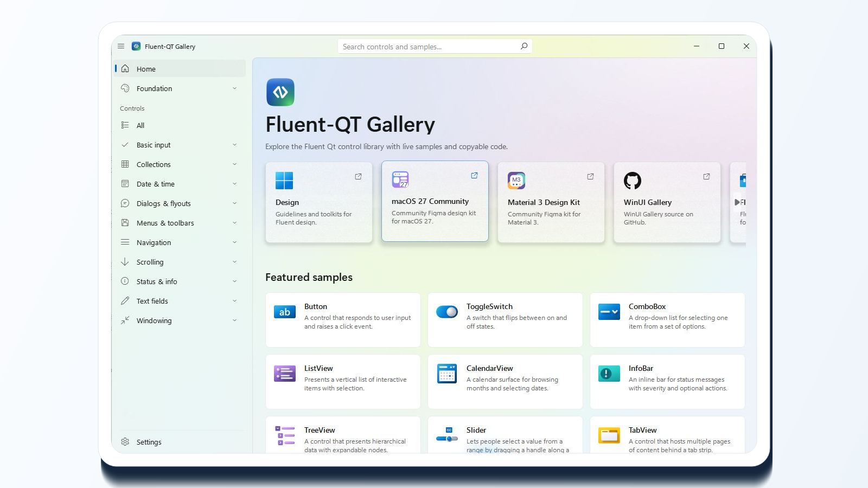Open the Windowing label in sidebar
The image size is (868, 488).
[x=154, y=320]
